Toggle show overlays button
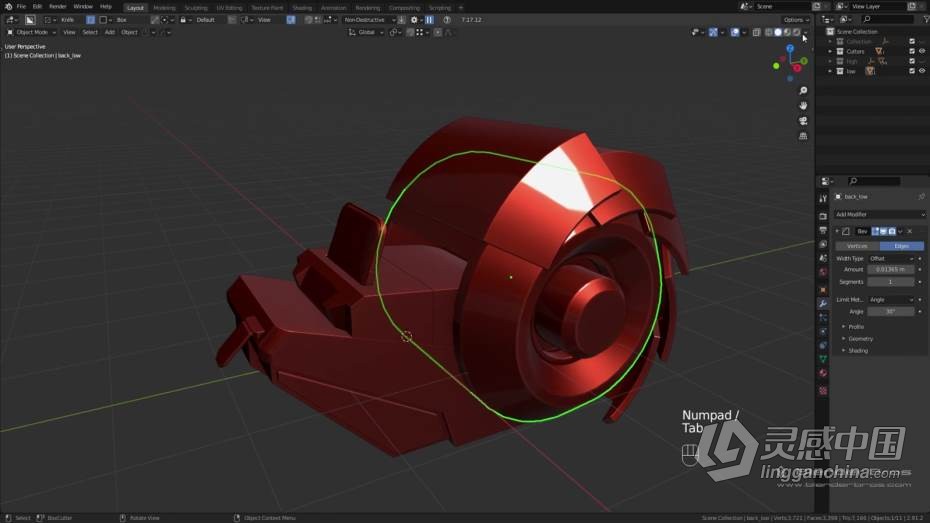The height and width of the screenshot is (523, 930). [x=735, y=33]
